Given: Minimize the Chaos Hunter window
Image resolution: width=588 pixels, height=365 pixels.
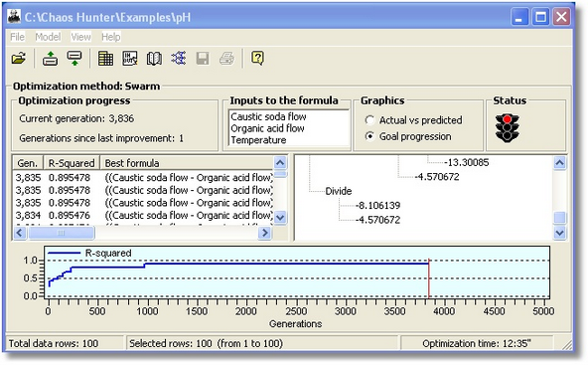Looking at the screenshot, I should click(519, 17).
